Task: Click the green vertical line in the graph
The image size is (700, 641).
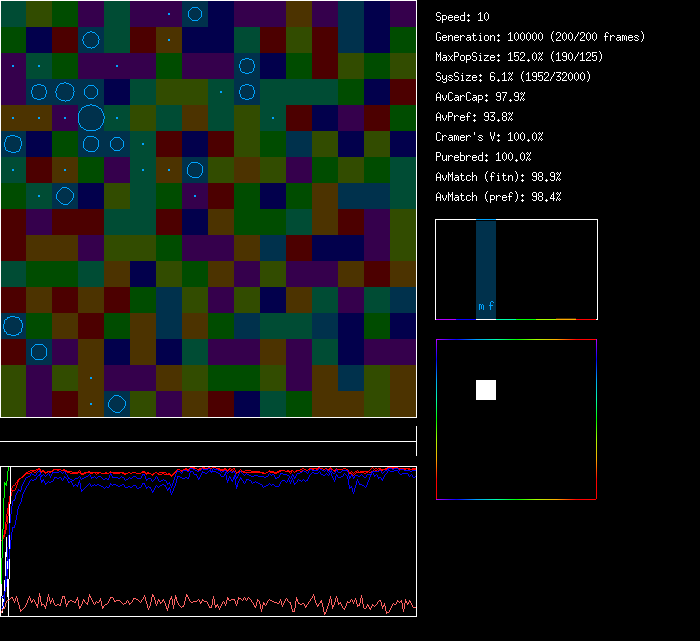Action: [x=6, y=500]
